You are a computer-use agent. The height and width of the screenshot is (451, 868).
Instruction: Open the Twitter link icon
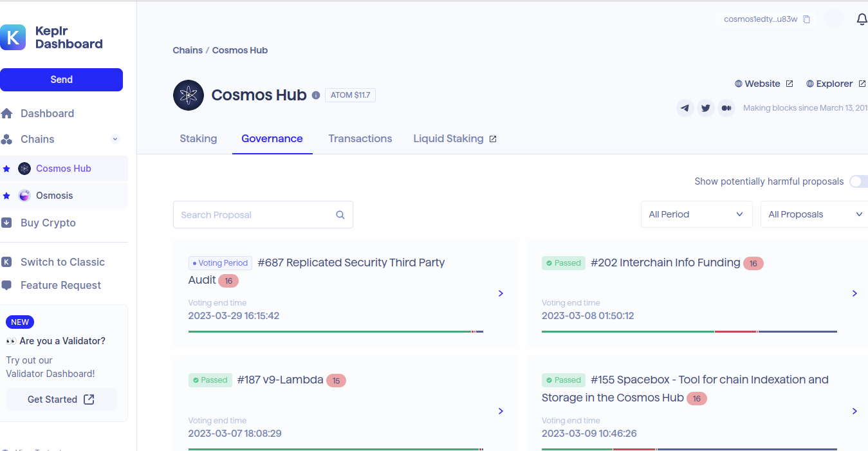click(x=706, y=108)
